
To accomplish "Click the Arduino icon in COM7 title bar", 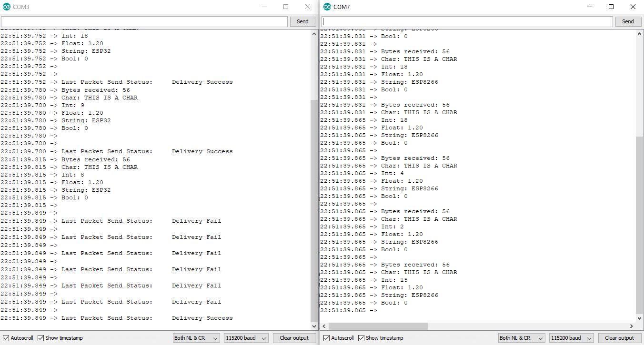I will click(x=327, y=7).
